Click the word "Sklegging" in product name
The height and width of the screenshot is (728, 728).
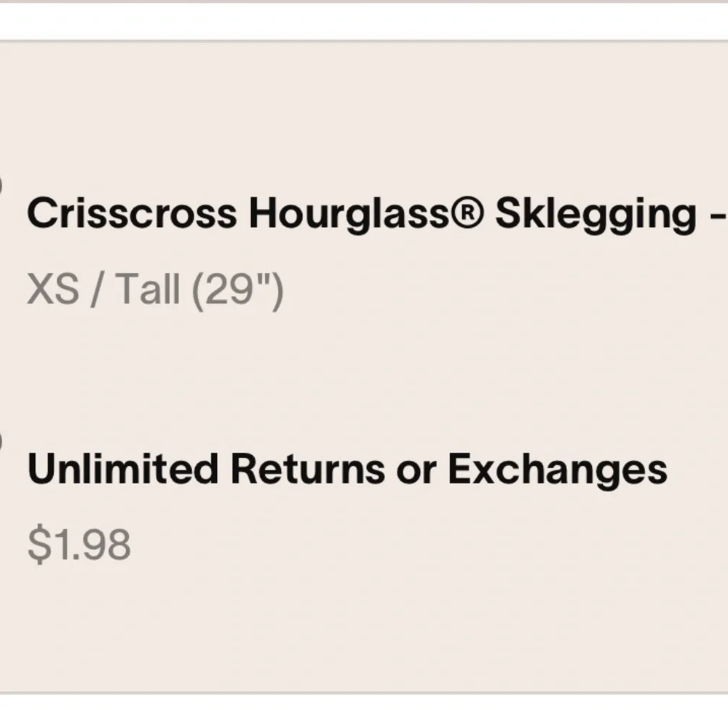(596, 214)
